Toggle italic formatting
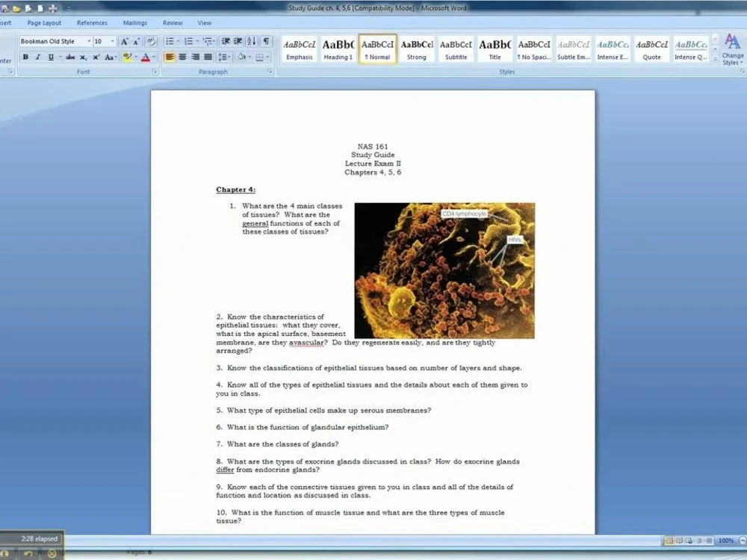 [38, 57]
